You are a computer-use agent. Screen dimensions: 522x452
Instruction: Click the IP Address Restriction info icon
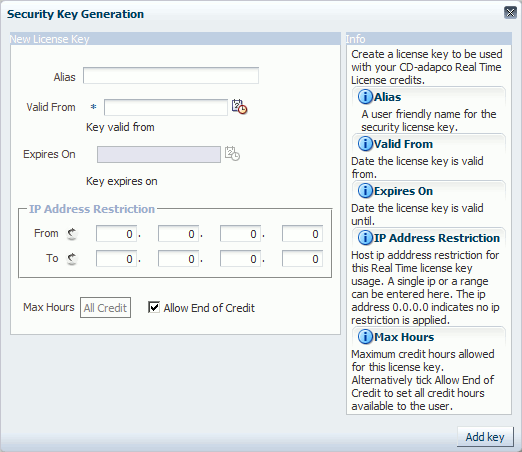click(x=365, y=238)
